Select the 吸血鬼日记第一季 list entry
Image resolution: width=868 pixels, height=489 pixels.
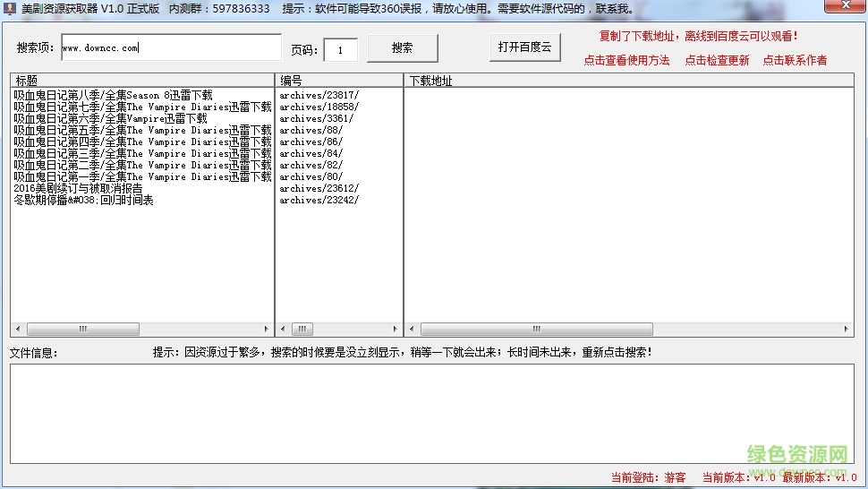pyautogui.click(x=141, y=176)
